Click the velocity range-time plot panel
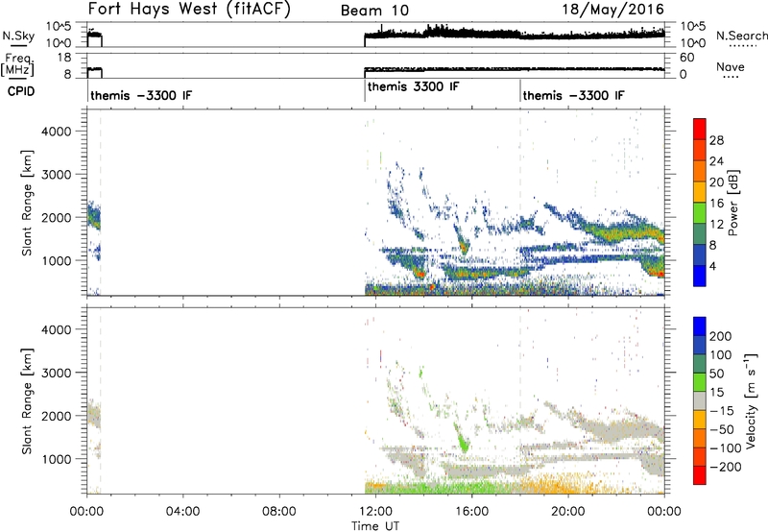The width and height of the screenshot is (768, 532). point(375,400)
